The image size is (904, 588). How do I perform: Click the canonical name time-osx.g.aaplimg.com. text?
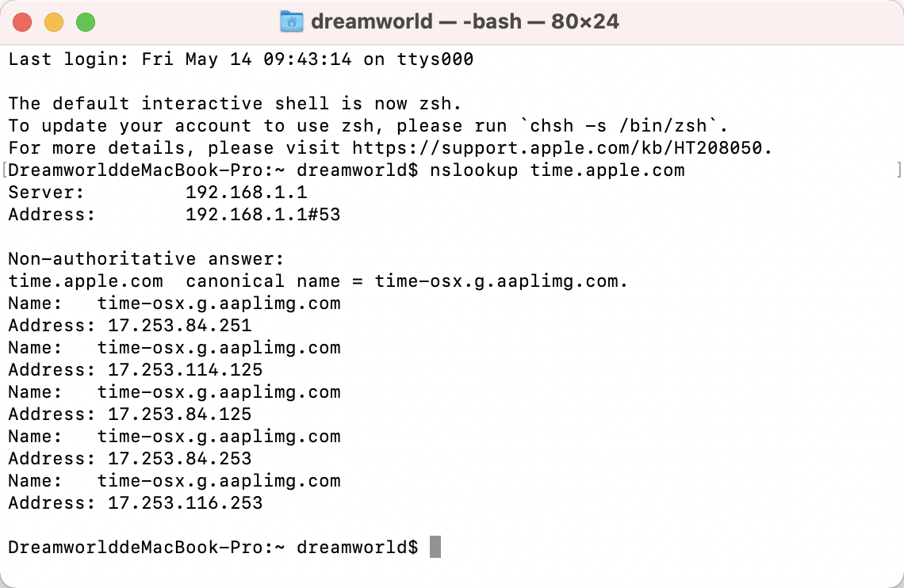pos(501,281)
